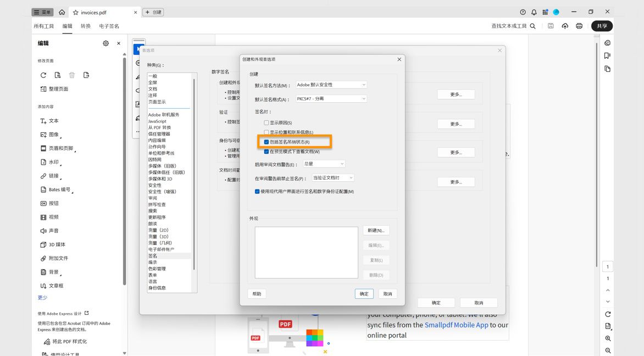The width and height of the screenshot is (644, 356).
Task: Click the 共享 share button
Action: coord(602,26)
